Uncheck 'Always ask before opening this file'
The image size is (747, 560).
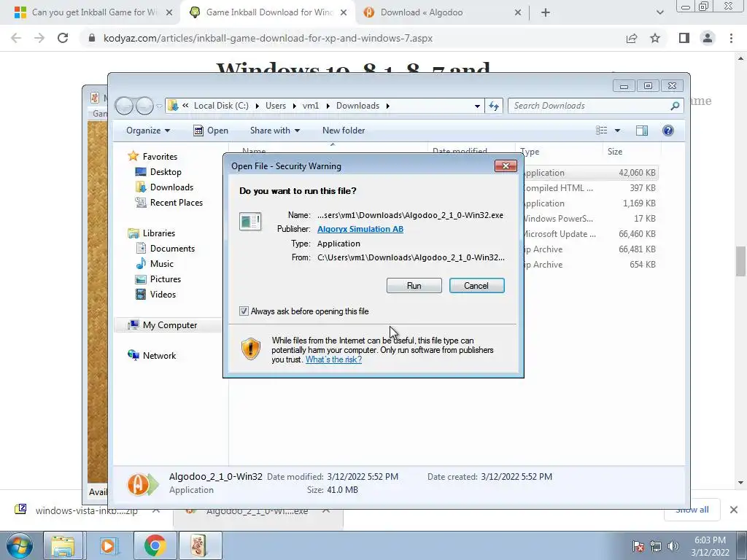(x=244, y=311)
